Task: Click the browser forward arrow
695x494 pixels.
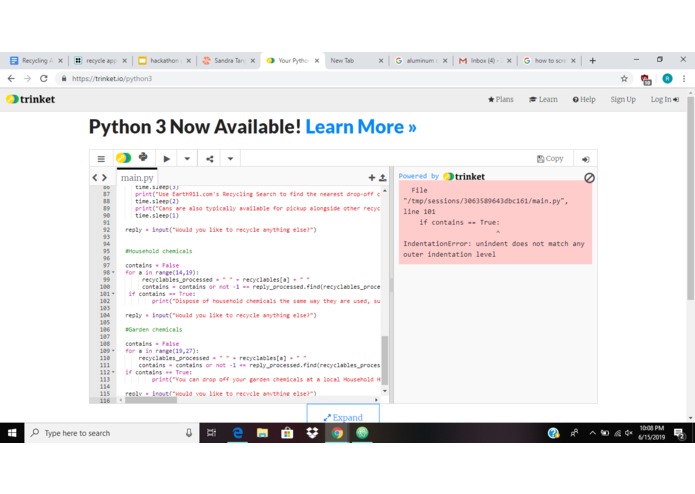Action: point(27,78)
